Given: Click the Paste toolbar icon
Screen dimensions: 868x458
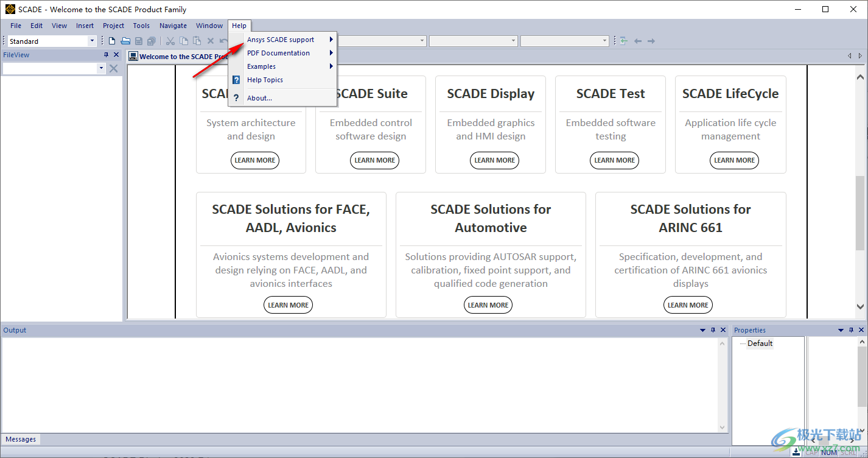Looking at the screenshot, I should point(197,41).
